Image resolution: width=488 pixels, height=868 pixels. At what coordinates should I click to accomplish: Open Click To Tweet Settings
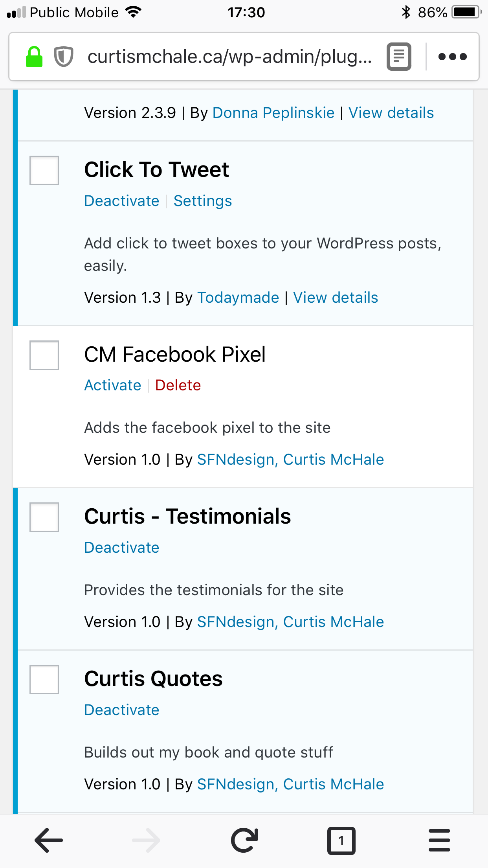click(203, 201)
